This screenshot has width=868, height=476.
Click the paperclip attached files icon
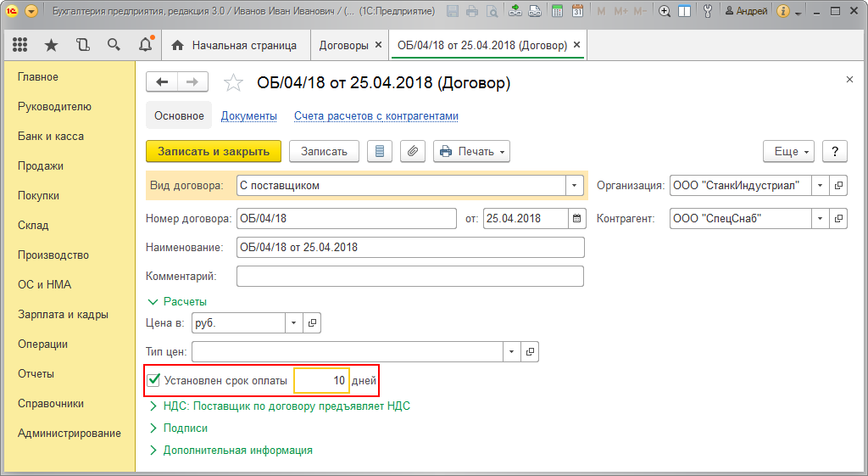413,151
